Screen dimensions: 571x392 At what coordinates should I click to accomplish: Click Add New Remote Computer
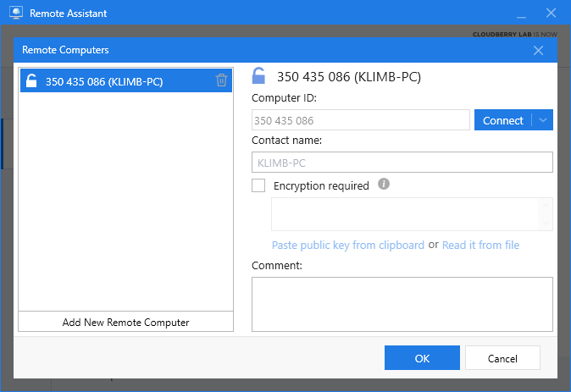(x=125, y=322)
